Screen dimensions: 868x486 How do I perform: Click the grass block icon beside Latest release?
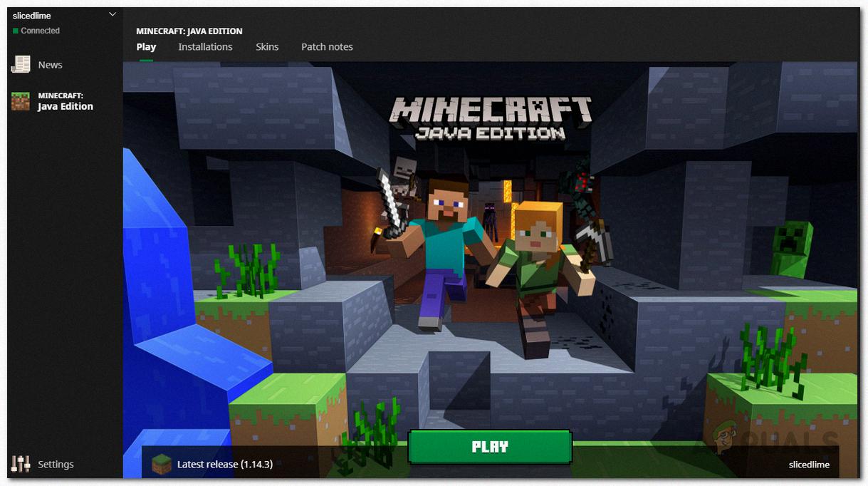(x=162, y=464)
